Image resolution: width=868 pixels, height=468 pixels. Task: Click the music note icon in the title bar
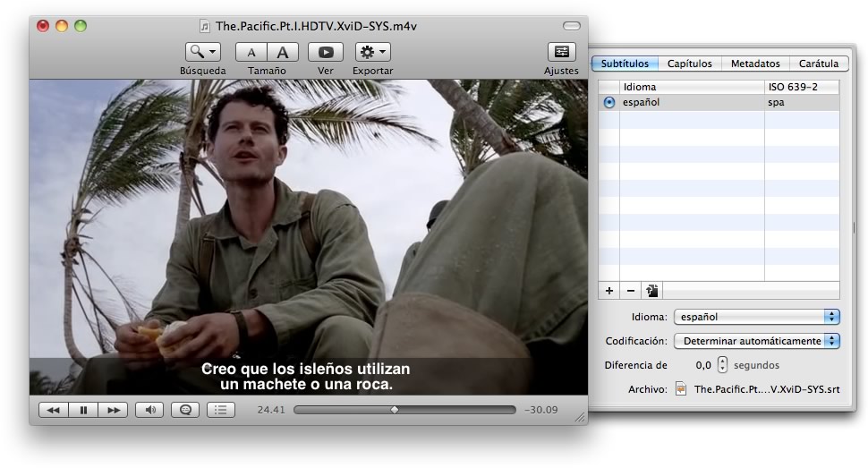pyautogui.click(x=205, y=26)
